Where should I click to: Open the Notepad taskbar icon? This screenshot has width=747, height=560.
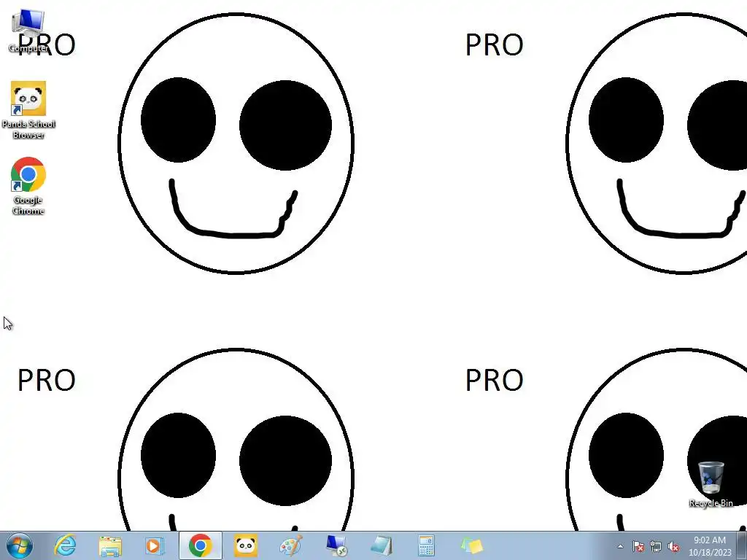pos(381,545)
